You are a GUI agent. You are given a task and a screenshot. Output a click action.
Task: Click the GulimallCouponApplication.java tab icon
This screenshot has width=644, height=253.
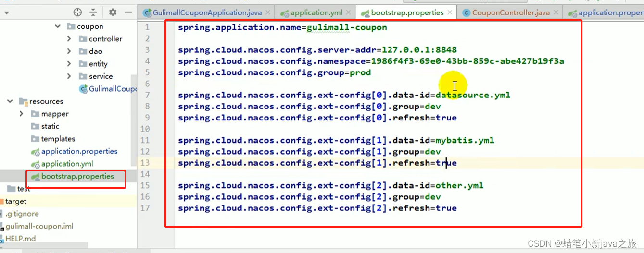click(x=147, y=13)
